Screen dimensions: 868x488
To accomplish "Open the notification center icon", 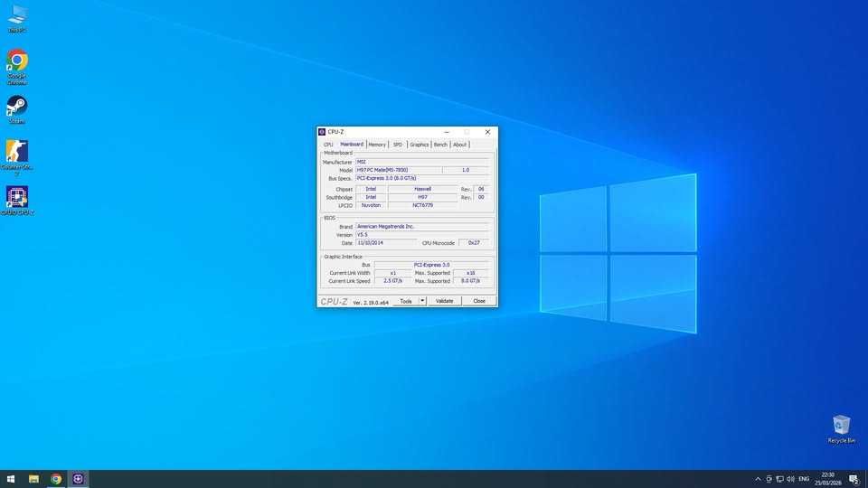I will [854, 479].
